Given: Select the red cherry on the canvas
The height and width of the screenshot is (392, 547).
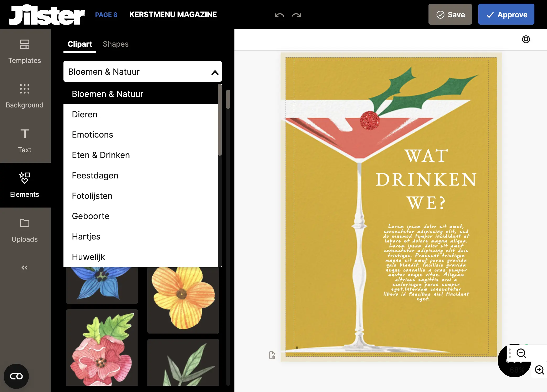Looking at the screenshot, I should click(x=369, y=121).
